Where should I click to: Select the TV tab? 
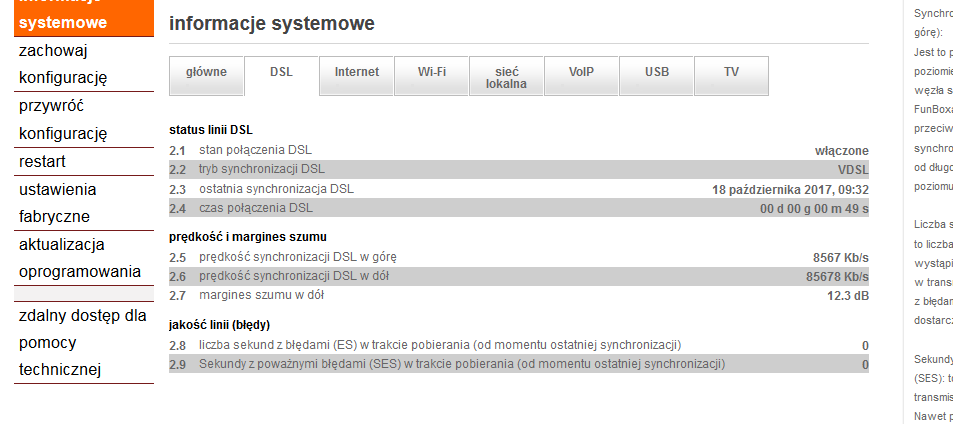[x=731, y=73]
